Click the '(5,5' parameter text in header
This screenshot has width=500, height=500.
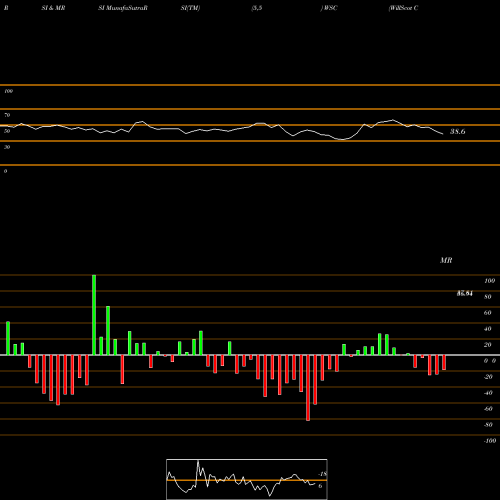(257, 8)
